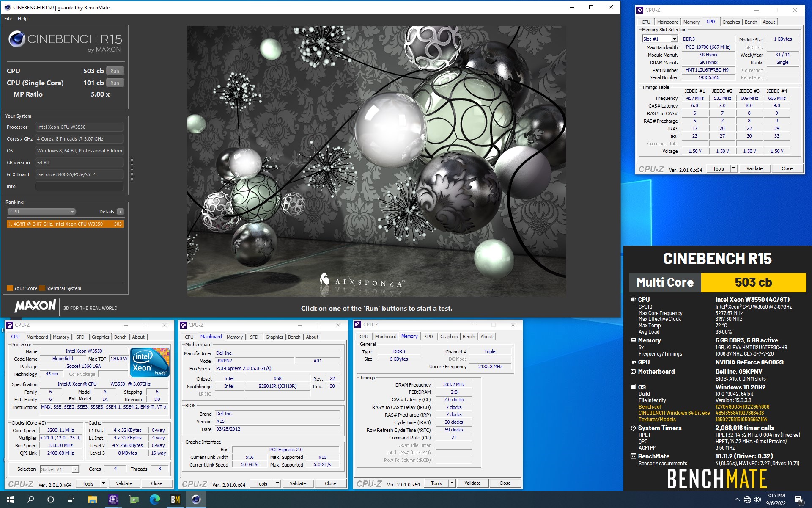Open the Slot #1 dropdown in SPD window
Viewport: 812px width, 508px height.
coord(674,39)
